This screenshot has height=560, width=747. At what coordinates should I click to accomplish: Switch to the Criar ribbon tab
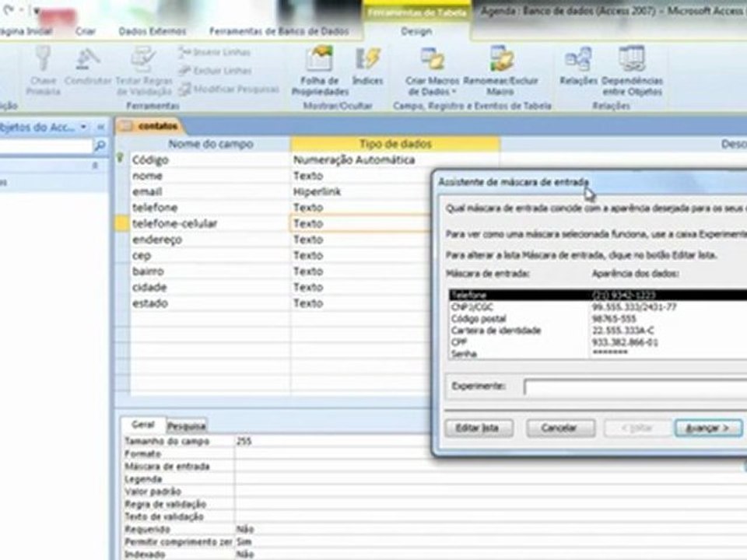tap(86, 31)
